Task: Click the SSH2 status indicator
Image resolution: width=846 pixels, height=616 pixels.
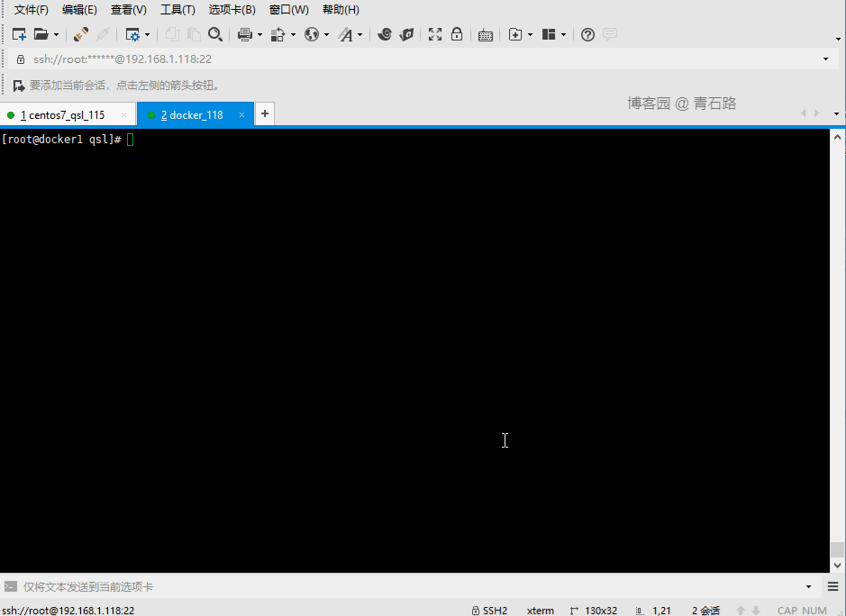Action: click(x=489, y=611)
